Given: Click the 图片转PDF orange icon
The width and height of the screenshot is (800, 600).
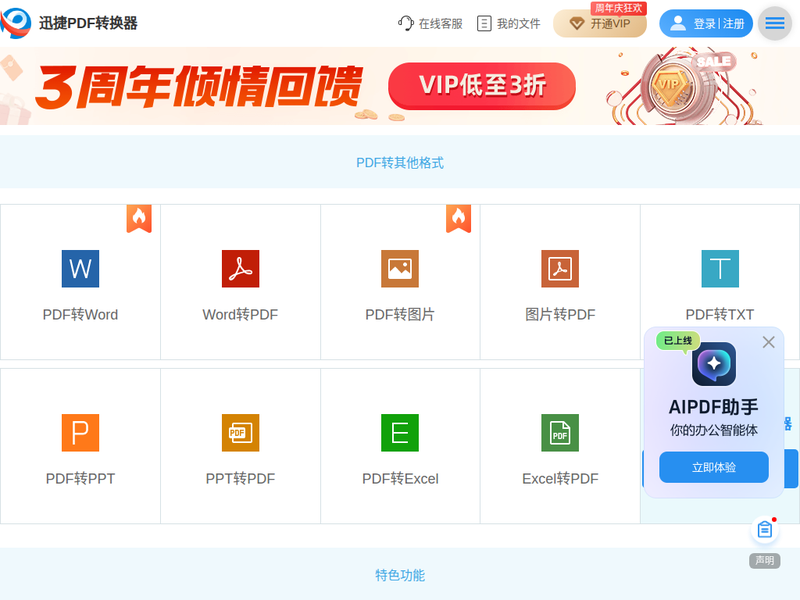Looking at the screenshot, I should click(560, 269).
